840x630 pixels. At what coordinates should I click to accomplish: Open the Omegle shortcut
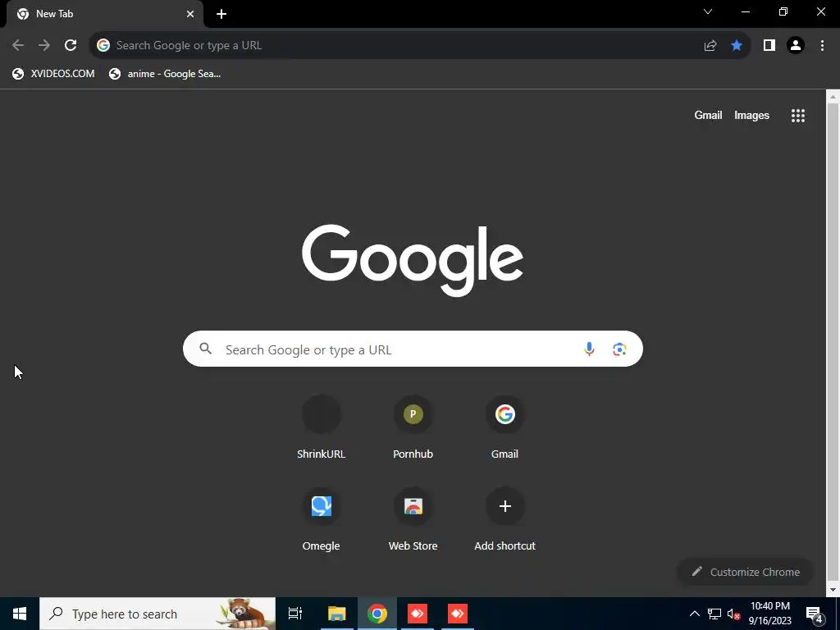click(321, 519)
